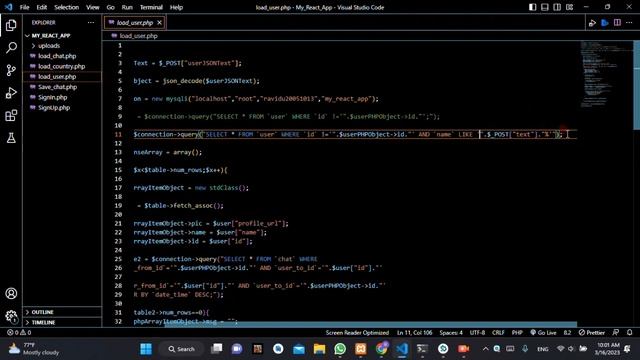Image resolution: width=640 pixels, height=360 pixels.
Task: Open the File menu
Action: coord(24,7)
